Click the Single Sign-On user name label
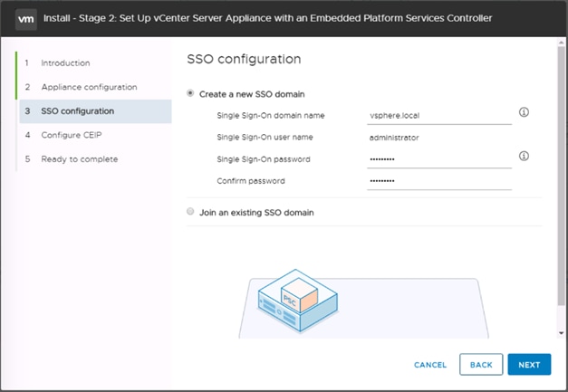Image resolution: width=568 pixels, height=392 pixels. [x=265, y=138]
